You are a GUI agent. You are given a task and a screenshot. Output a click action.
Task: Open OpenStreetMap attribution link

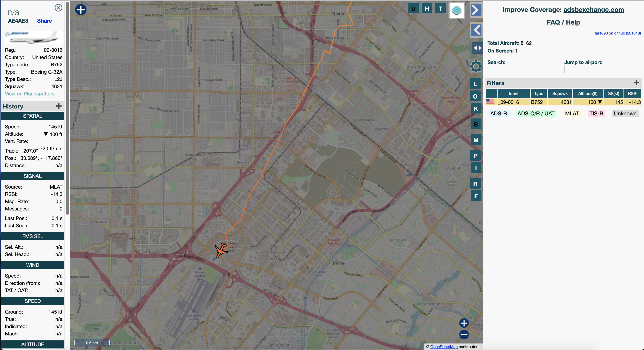click(x=444, y=347)
